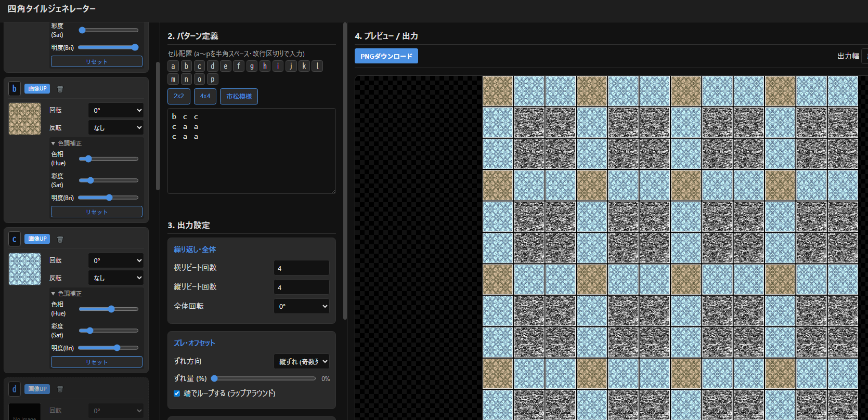Click the 縦リピート回数 input field
Screen dimensions: 868x420
pyautogui.click(x=302, y=287)
